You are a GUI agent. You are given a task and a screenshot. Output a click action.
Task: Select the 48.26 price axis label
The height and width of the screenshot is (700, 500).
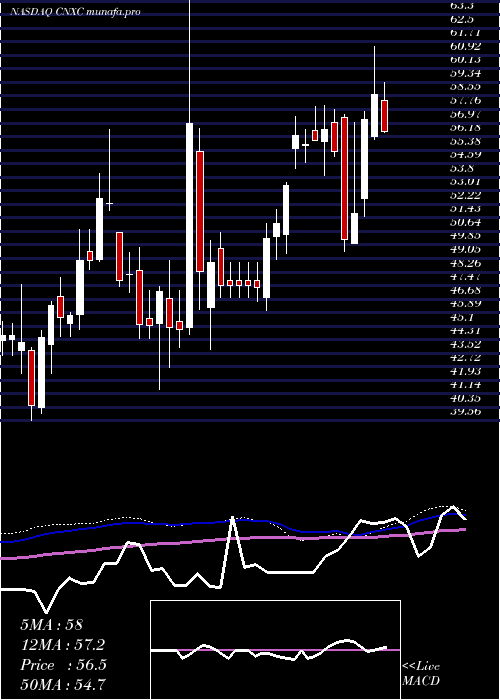[x=466, y=263]
